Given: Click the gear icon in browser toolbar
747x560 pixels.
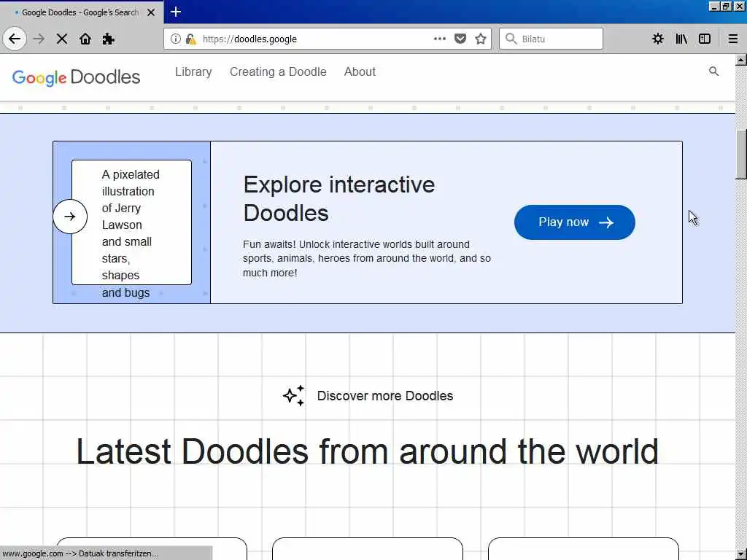Looking at the screenshot, I should pyautogui.click(x=658, y=39).
